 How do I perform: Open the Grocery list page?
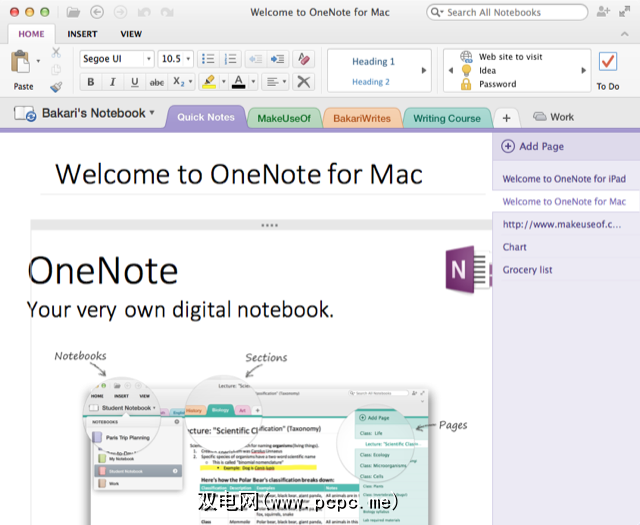click(x=527, y=270)
